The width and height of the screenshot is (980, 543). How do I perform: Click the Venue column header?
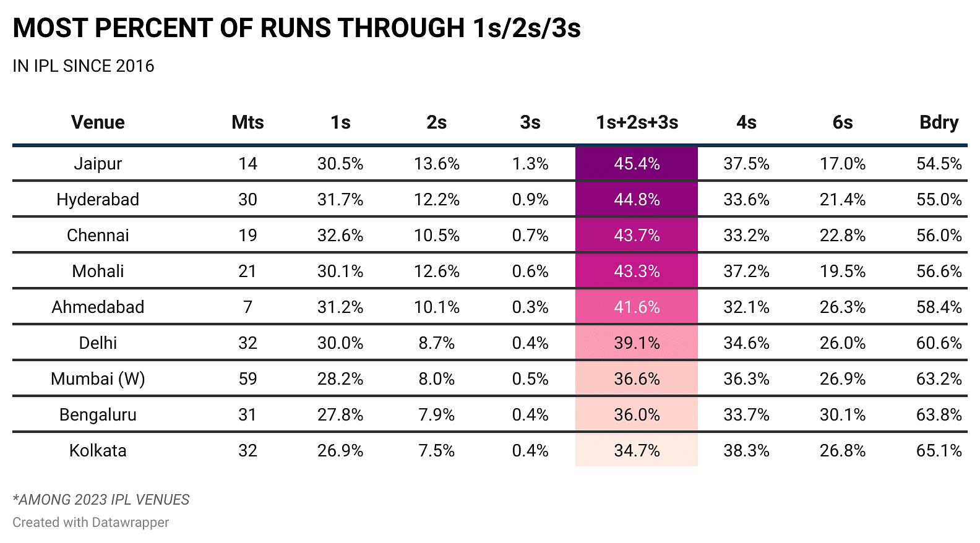tap(98, 122)
